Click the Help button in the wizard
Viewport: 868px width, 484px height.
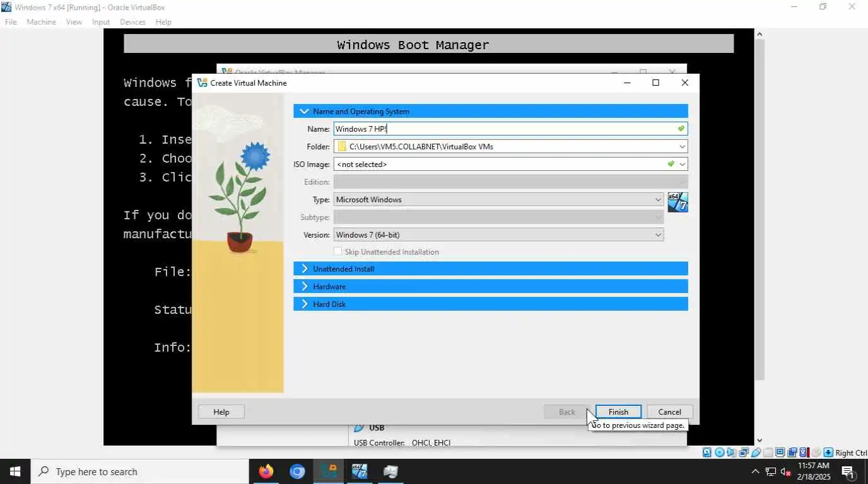click(221, 412)
